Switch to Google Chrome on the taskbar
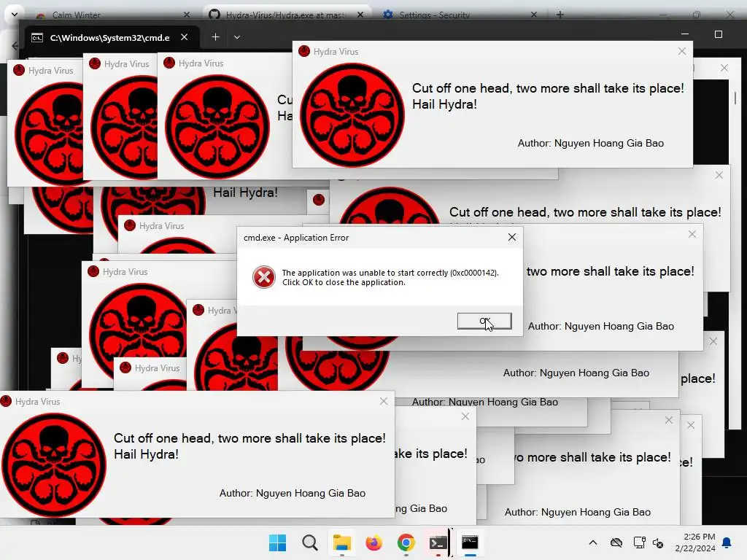This screenshot has height=560, width=747. [406, 542]
